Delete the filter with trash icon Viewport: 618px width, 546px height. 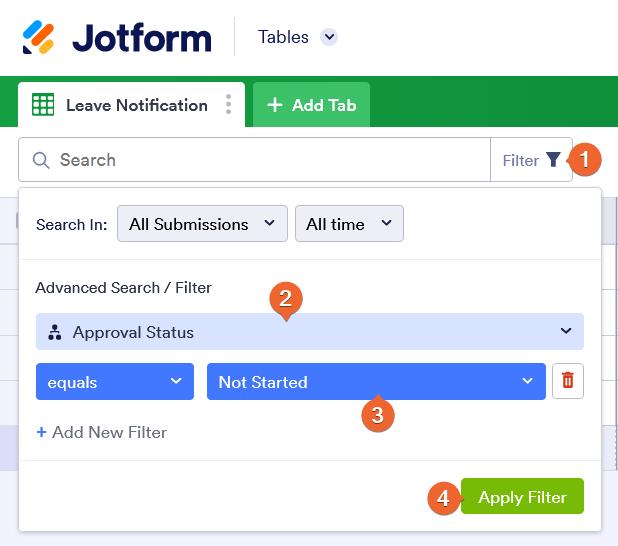[568, 381]
